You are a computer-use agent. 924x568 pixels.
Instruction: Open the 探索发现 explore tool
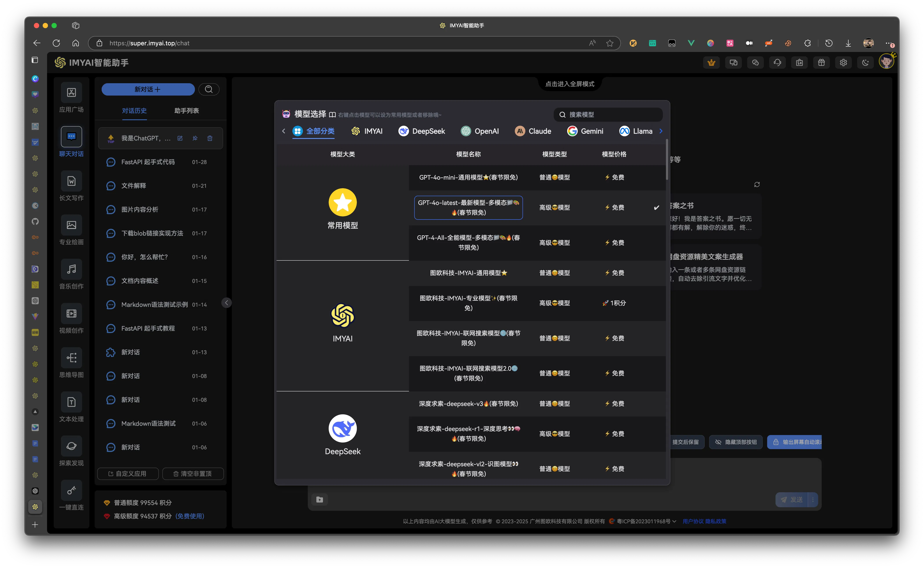[71, 446]
